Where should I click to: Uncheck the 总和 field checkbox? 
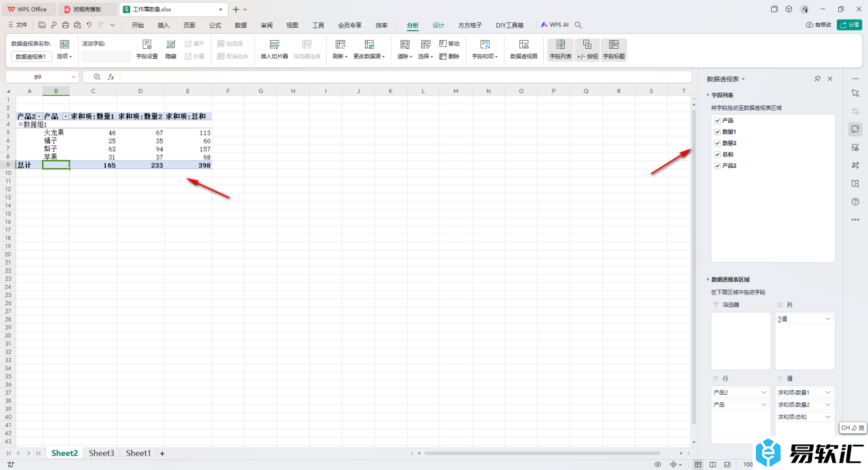717,155
